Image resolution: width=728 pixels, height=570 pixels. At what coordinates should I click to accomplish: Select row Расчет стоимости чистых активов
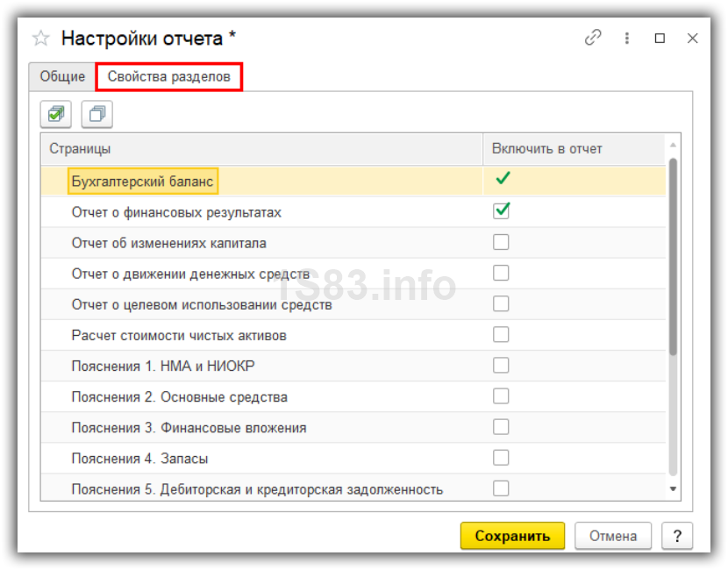pyautogui.click(x=353, y=335)
